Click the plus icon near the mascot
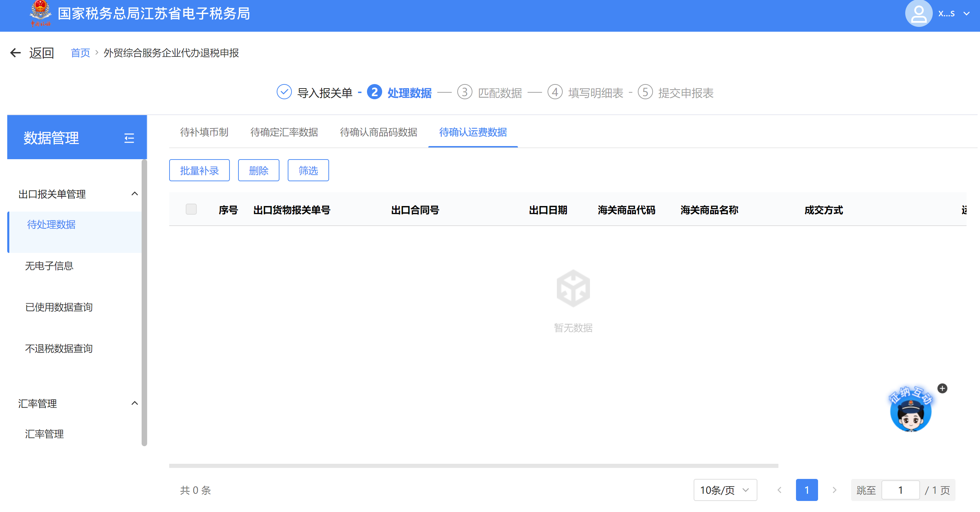This screenshot has height=512, width=980. pos(942,388)
